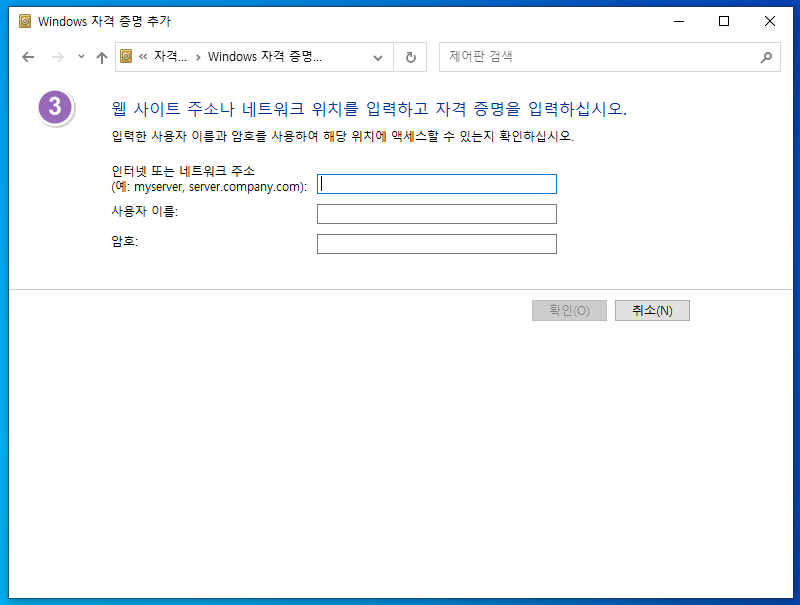Viewport: 800px width, 605px height.
Task: Click the forward navigation arrow
Action: coord(58,57)
